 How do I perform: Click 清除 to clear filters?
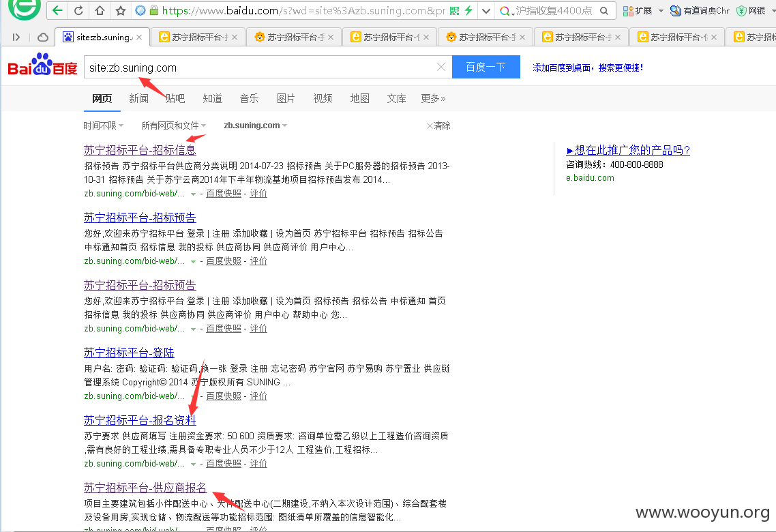pyautogui.click(x=438, y=125)
